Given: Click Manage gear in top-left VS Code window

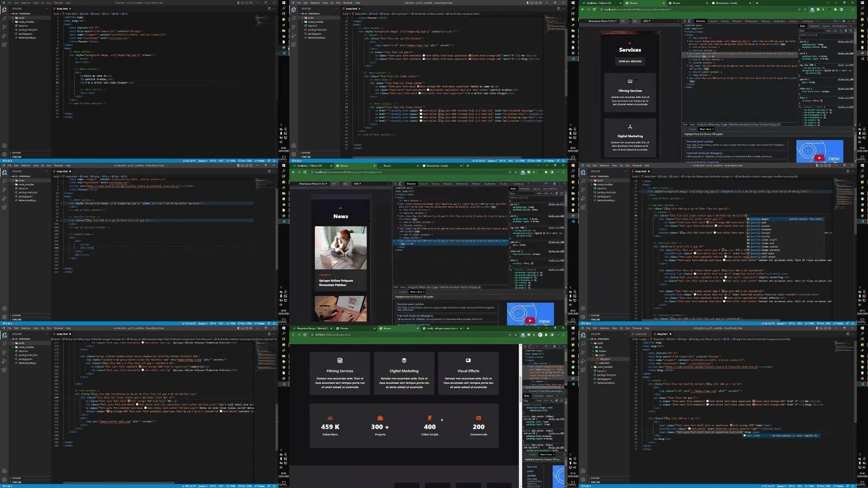Looking at the screenshot, I should 4,154.
